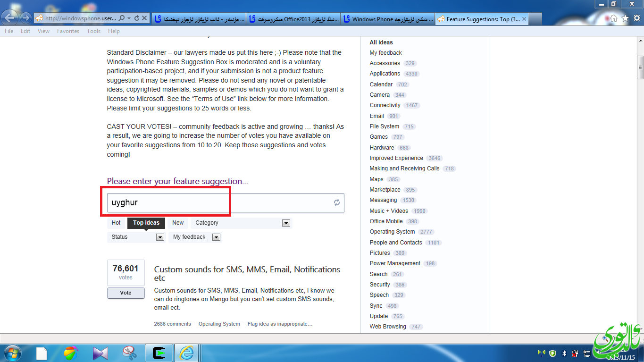Open the File System category
The height and width of the screenshot is (362, 644).
(x=384, y=126)
